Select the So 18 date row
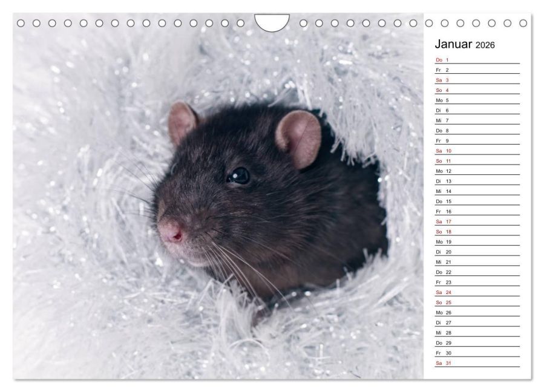Viewport: 544px width, 392px height. [477, 232]
